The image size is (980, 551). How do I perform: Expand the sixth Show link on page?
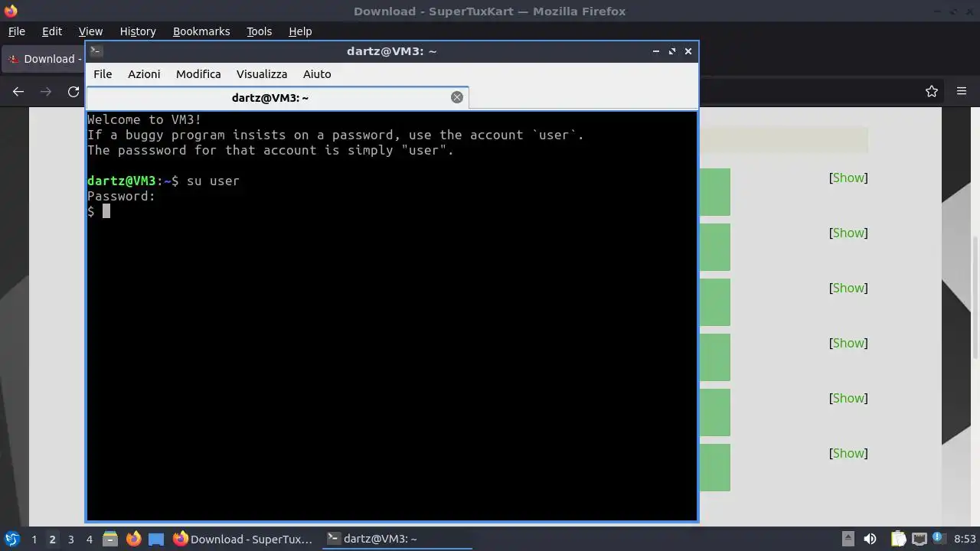click(848, 453)
